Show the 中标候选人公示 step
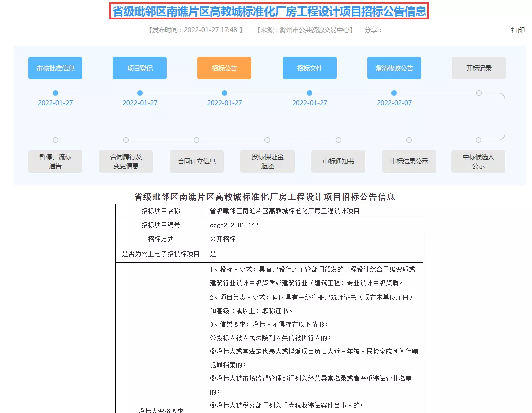 point(478,161)
